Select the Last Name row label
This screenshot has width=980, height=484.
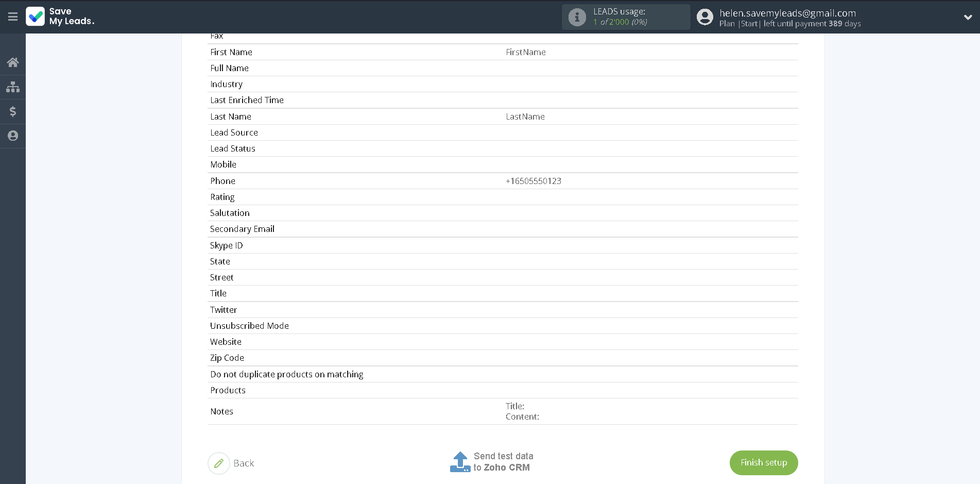pyautogui.click(x=231, y=116)
